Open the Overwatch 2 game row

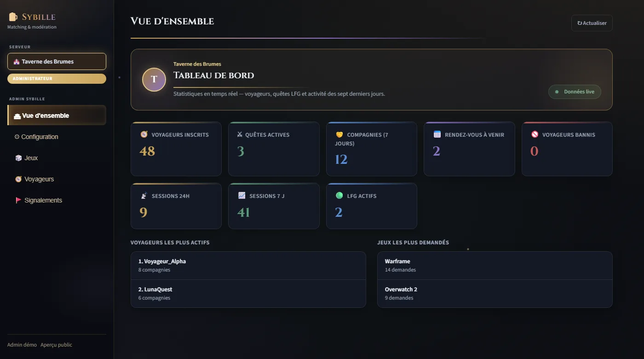pyautogui.click(x=495, y=294)
